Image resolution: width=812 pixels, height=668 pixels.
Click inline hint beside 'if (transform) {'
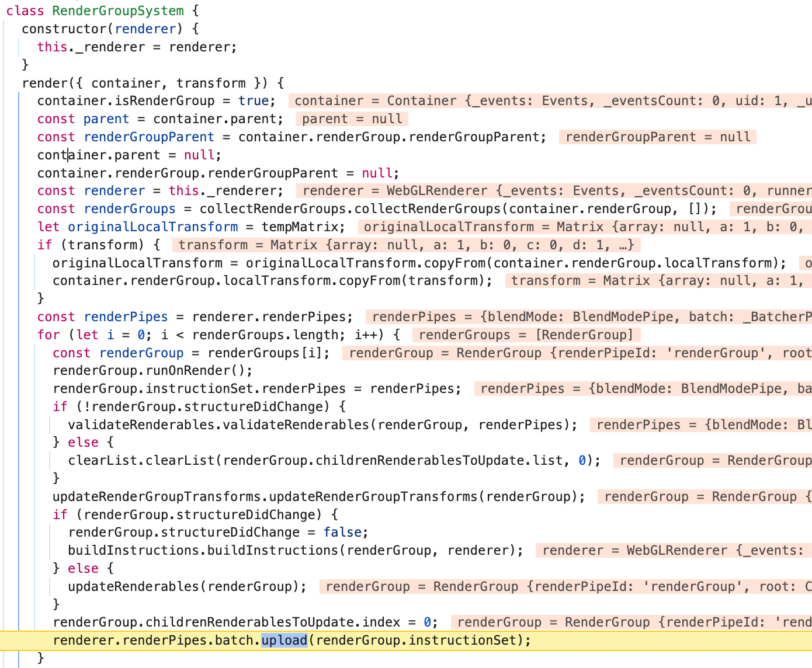407,245
